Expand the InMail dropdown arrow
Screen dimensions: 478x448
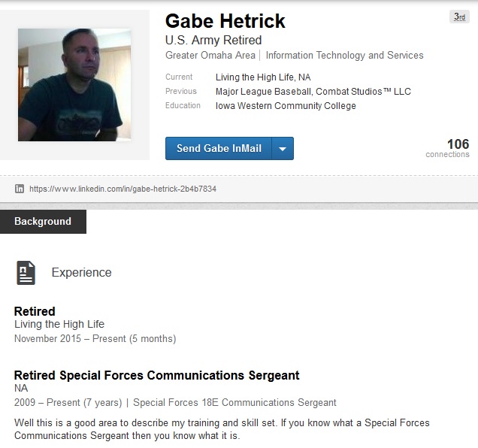[x=283, y=149]
